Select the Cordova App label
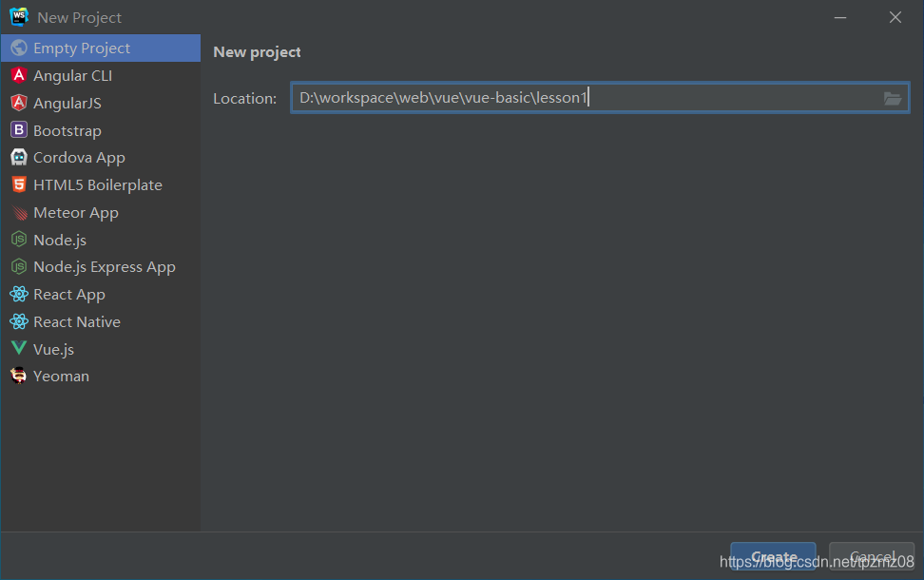The height and width of the screenshot is (580, 924). pos(79,158)
